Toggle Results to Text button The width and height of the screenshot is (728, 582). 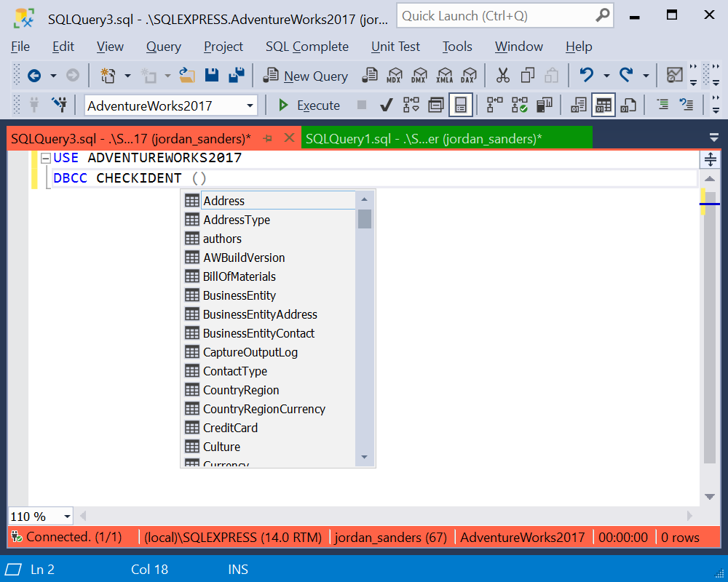coord(579,105)
